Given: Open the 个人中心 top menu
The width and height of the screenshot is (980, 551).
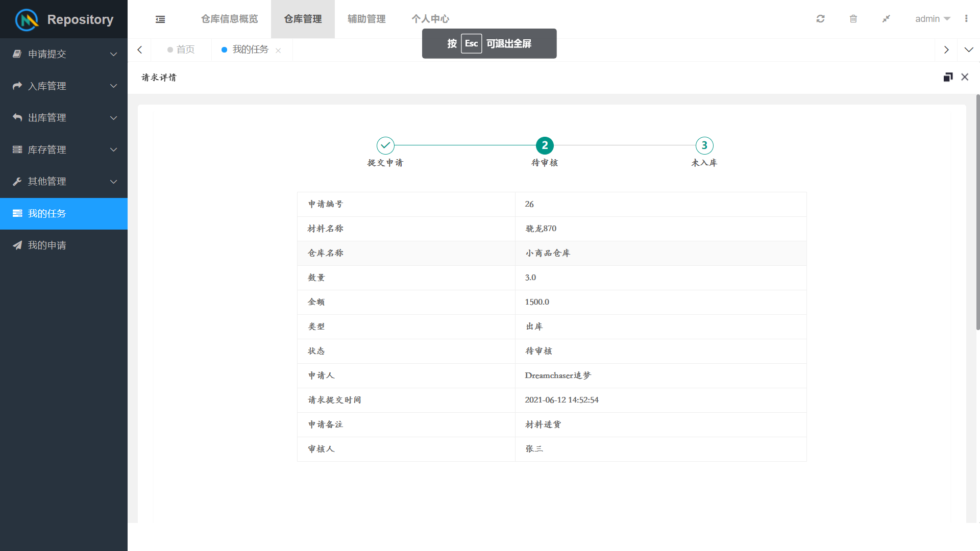Looking at the screenshot, I should [x=430, y=19].
